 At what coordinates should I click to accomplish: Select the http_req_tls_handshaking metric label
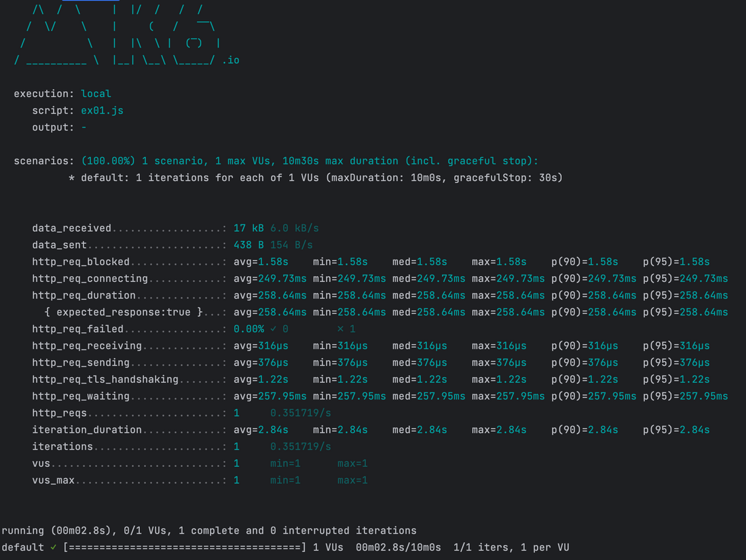click(105, 379)
